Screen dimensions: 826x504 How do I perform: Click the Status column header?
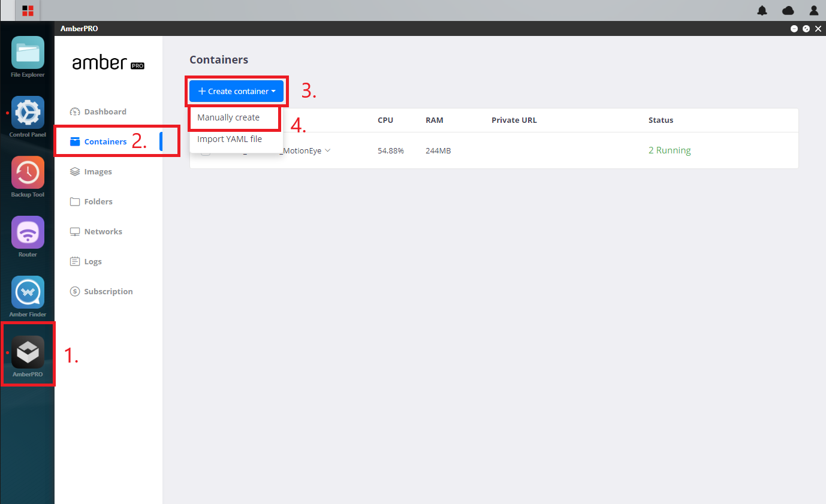[x=661, y=120]
